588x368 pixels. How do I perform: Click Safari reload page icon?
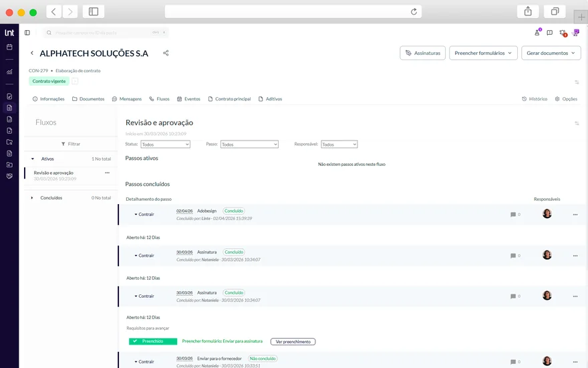pos(414,11)
